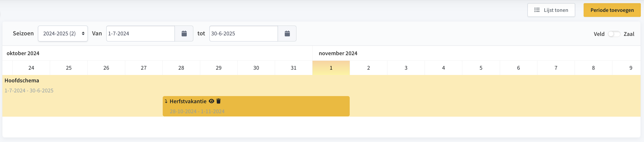Toggle Herfstvakantie visibility with eye icon

coord(212,101)
